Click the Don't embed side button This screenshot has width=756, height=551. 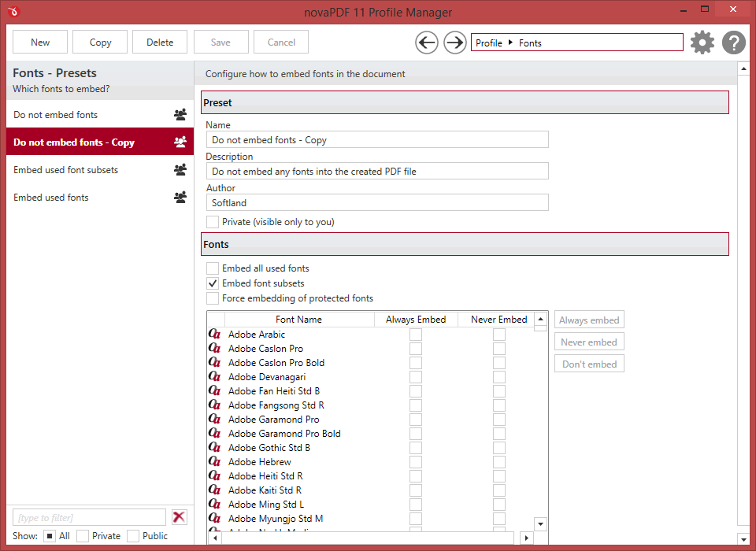[589, 364]
